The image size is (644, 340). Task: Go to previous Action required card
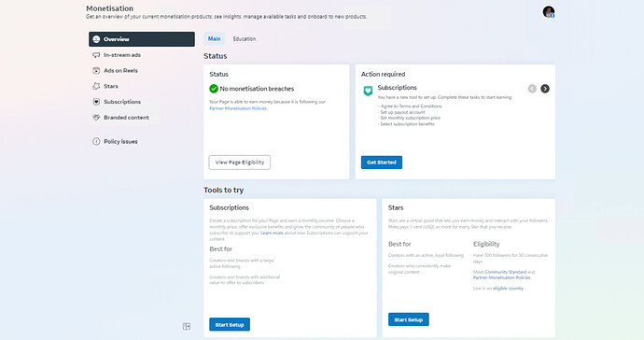tap(532, 89)
